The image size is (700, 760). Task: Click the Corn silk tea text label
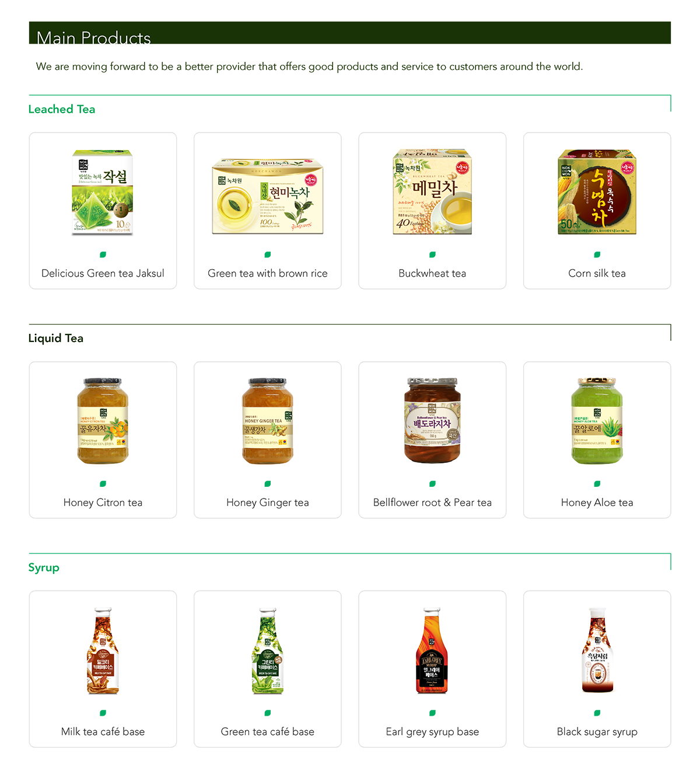(597, 273)
